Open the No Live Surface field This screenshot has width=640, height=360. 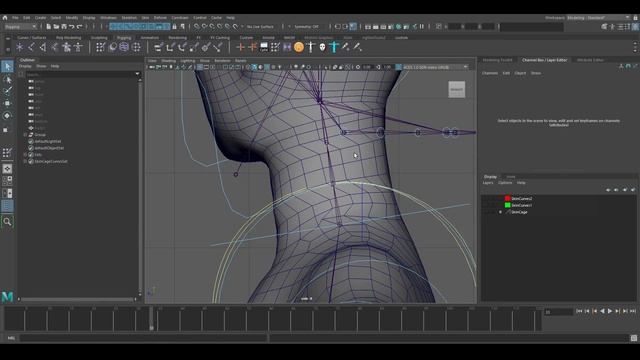260,27
